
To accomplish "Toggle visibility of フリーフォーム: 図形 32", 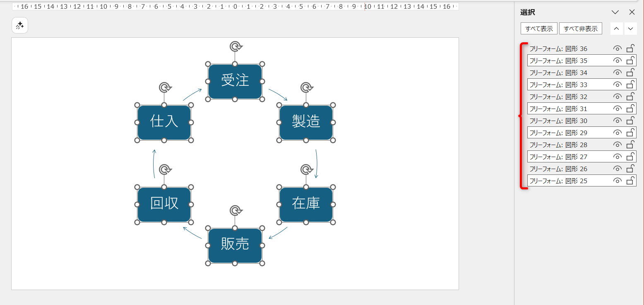I will [617, 97].
